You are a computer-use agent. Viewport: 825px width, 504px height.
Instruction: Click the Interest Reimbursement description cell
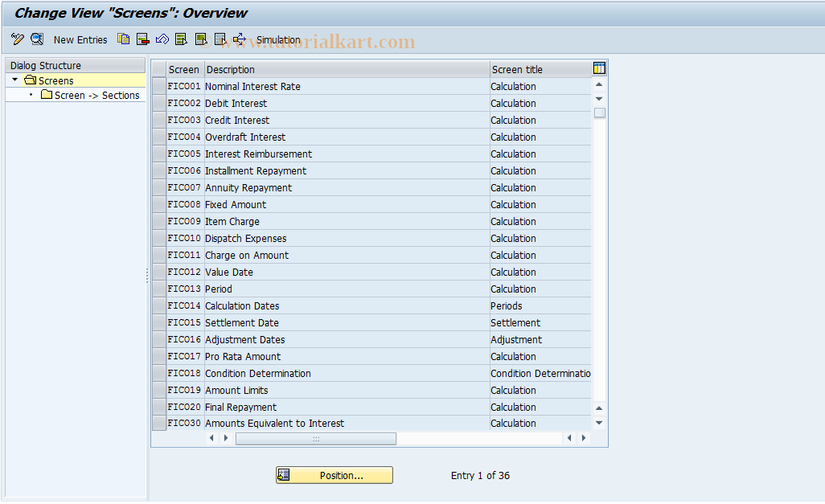(x=347, y=154)
